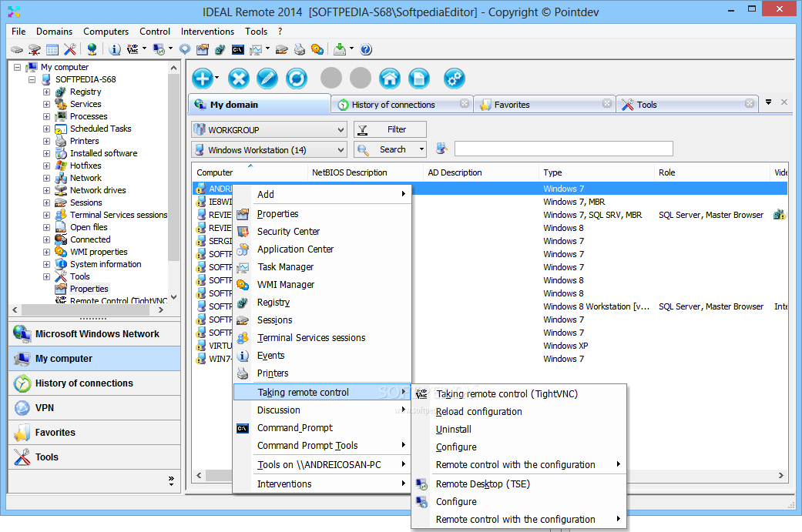
Task: Open the Microsoft Windows Network pane
Action: (x=95, y=333)
